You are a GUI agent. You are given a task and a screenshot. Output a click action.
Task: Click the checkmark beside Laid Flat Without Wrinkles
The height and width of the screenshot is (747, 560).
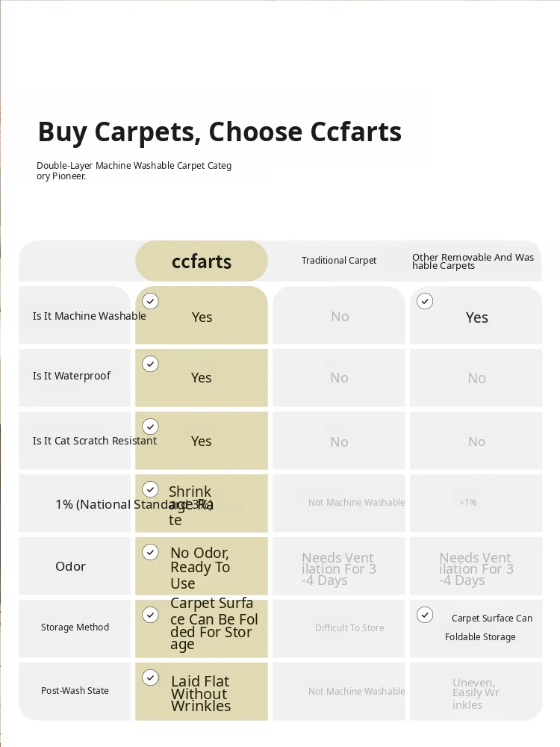tap(151, 678)
